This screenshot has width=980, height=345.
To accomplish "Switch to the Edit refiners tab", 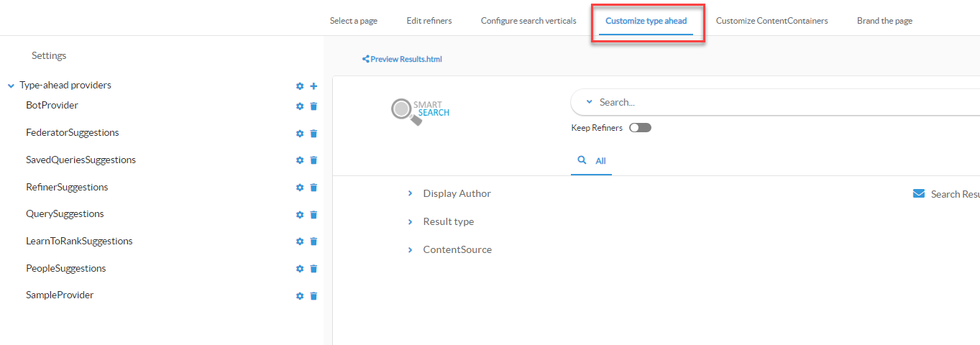I will point(429,21).
